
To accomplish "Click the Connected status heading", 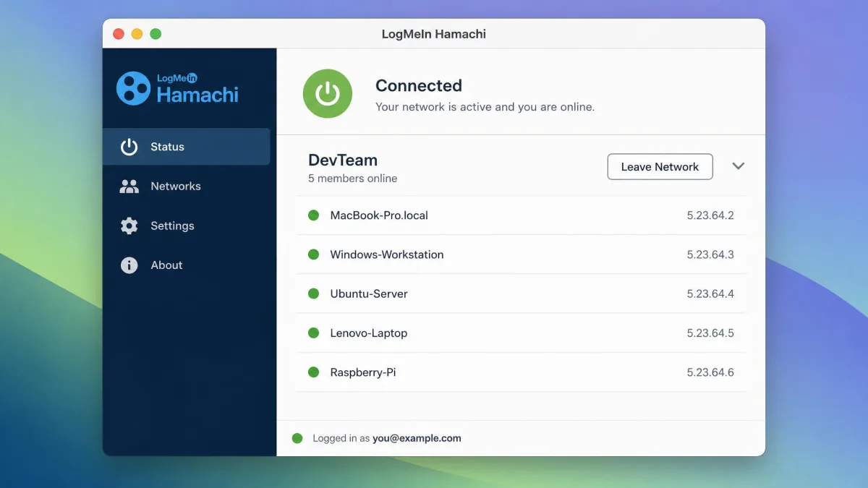I will tap(419, 85).
